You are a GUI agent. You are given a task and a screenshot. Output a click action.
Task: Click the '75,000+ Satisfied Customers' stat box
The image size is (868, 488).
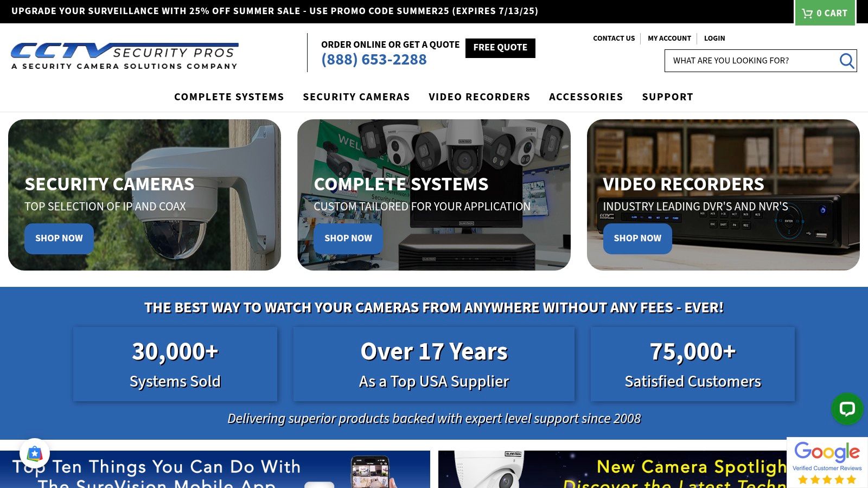click(693, 364)
